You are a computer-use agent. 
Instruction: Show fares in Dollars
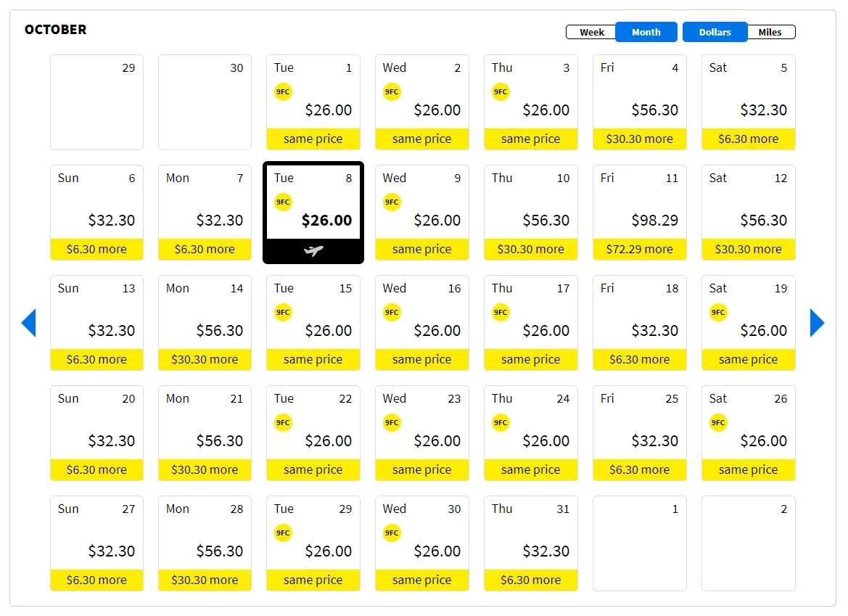click(715, 33)
